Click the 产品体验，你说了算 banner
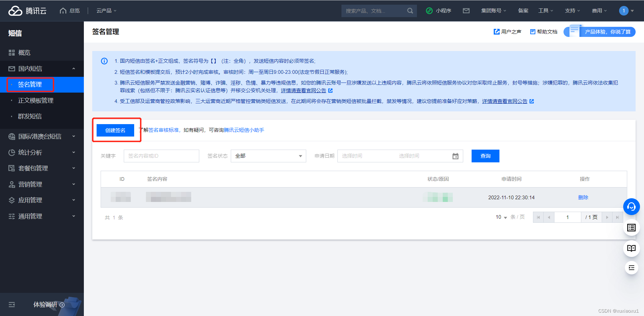The image size is (644, 316). (x=600, y=32)
